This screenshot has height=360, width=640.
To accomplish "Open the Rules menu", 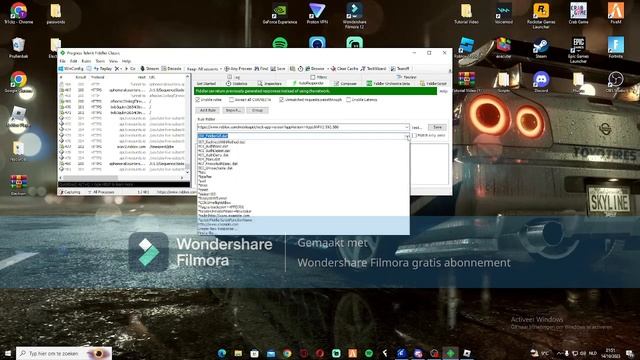I will click(86, 61).
